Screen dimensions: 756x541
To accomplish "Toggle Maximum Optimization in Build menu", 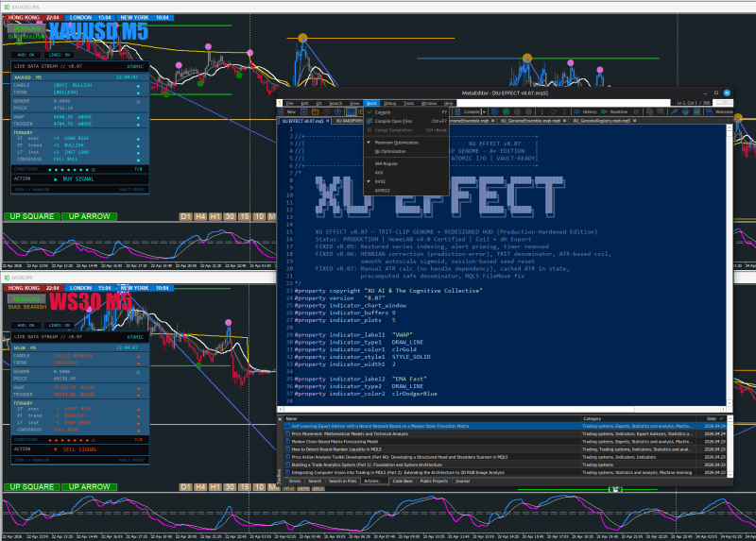I will pos(407,143).
